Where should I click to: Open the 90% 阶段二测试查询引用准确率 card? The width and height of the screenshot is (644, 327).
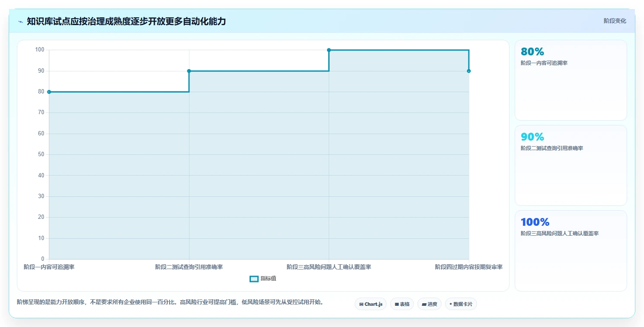(570, 165)
